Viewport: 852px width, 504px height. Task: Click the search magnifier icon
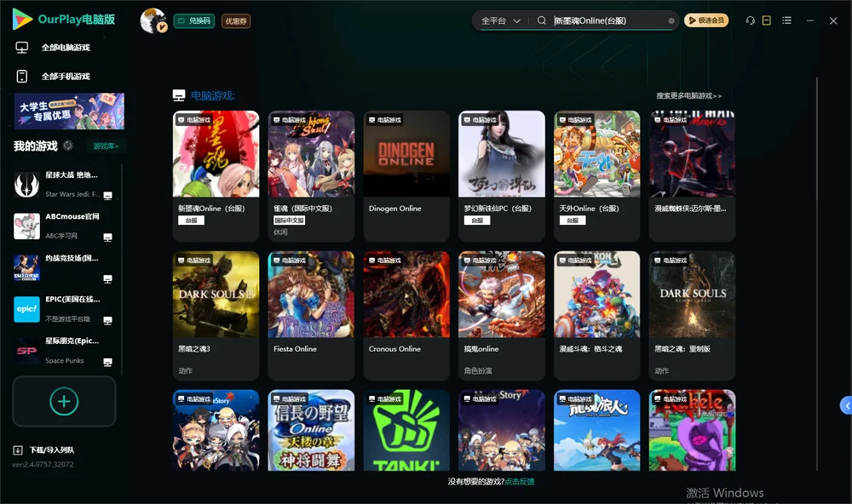click(542, 20)
